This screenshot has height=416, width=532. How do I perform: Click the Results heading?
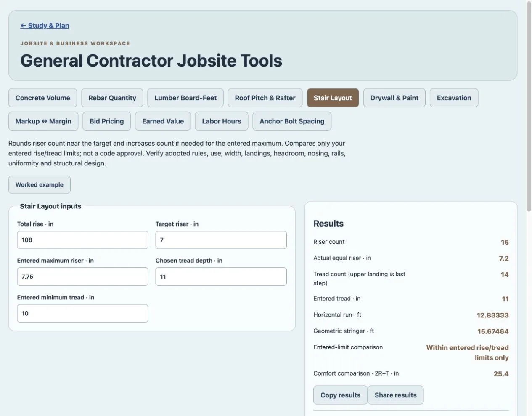coord(328,224)
